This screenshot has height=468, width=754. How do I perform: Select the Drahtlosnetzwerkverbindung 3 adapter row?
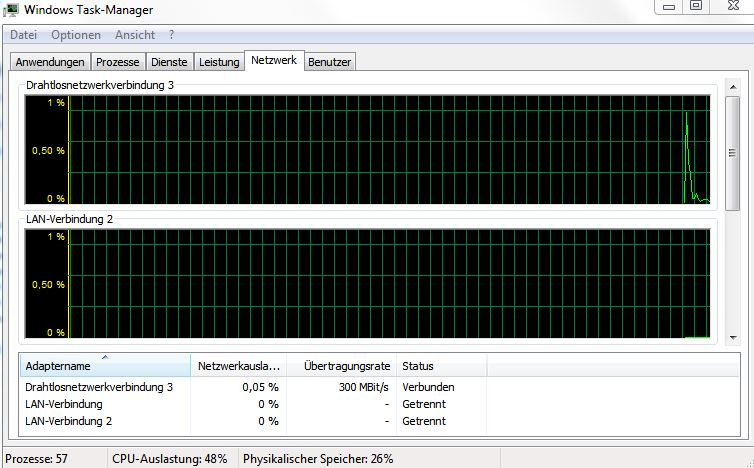[380, 387]
